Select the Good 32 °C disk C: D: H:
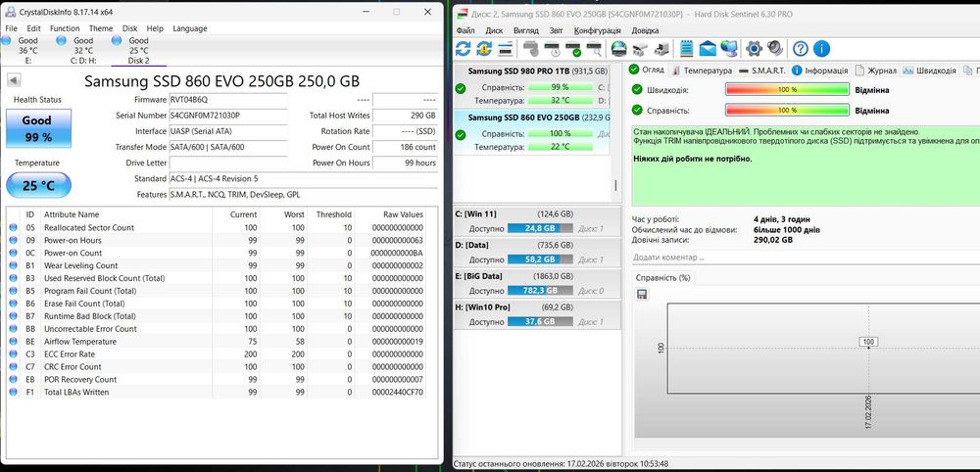980x472 pixels. click(83, 50)
